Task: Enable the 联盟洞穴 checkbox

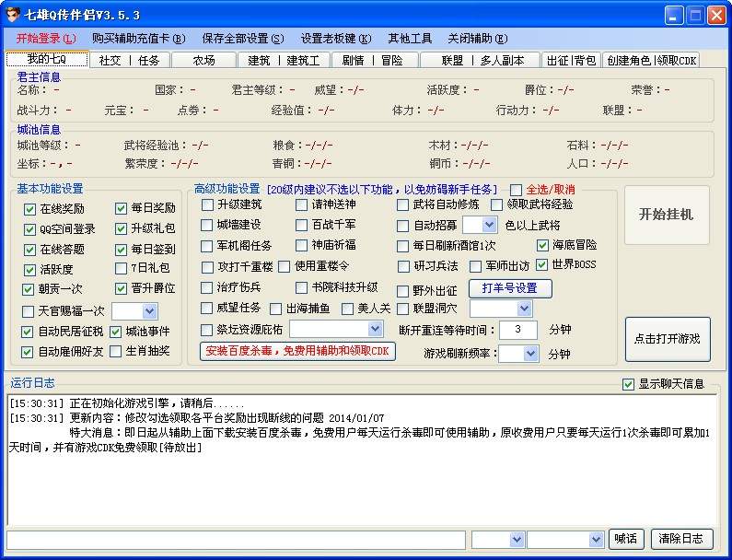Action: click(x=402, y=309)
